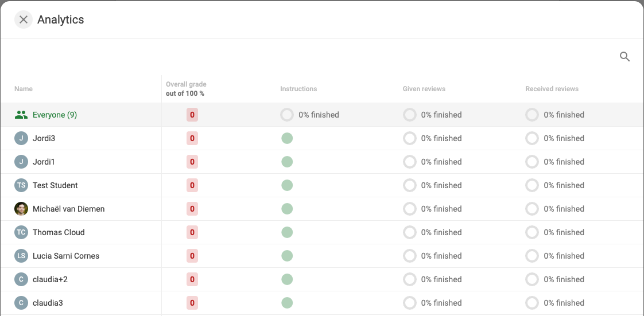Click the TC avatar for Thomas Cloud
The width and height of the screenshot is (644, 316).
pyautogui.click(x=21, y=232)
